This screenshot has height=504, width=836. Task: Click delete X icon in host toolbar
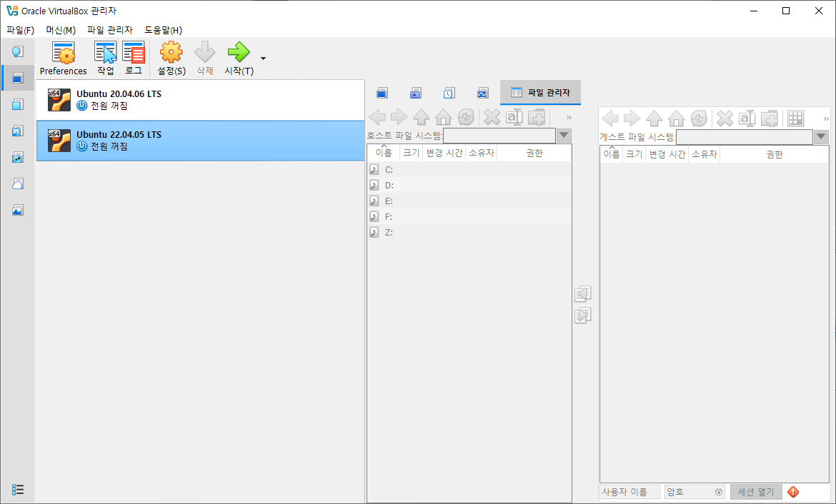coord(492,117)
